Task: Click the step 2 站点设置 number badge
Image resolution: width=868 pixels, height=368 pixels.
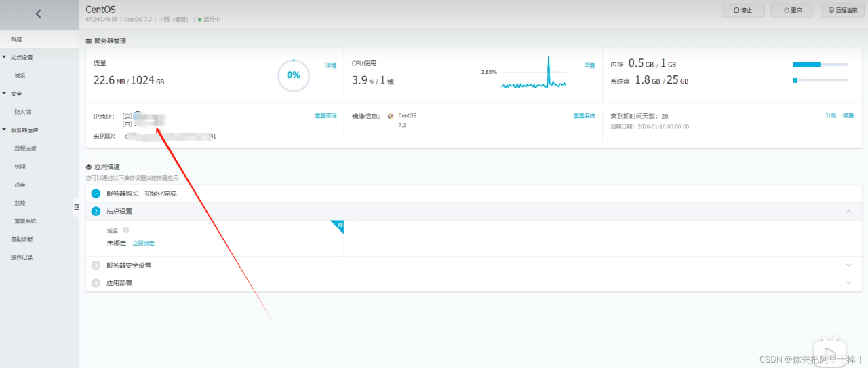Action: coord(96,211)
